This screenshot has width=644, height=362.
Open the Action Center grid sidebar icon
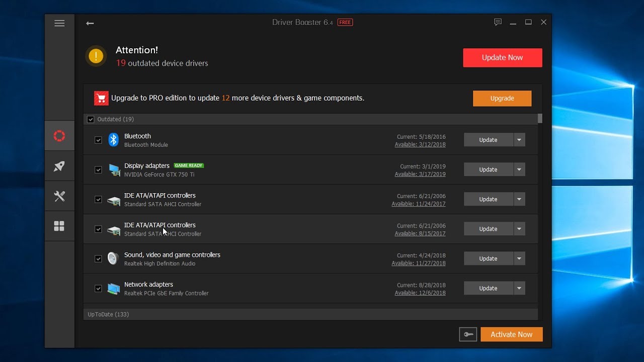coord(59,226)
